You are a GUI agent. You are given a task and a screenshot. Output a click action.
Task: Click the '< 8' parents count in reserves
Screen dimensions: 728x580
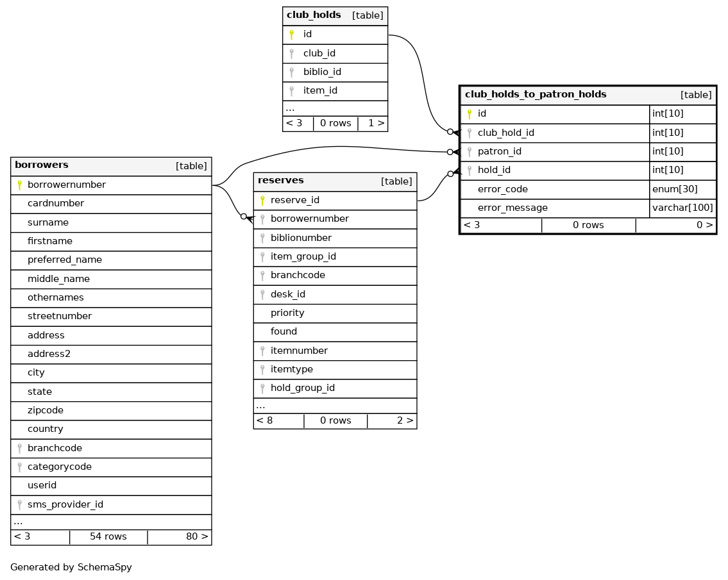point(265,421)
